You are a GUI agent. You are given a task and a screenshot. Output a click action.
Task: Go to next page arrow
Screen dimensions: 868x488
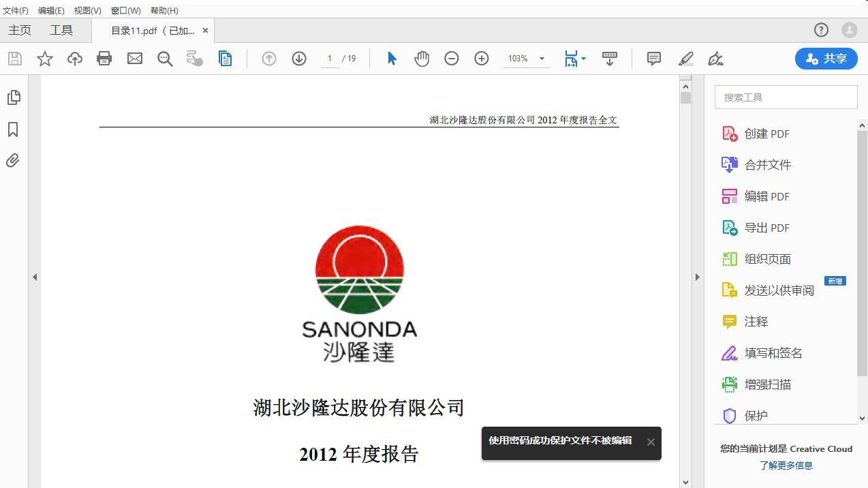(x=299, y=59)
